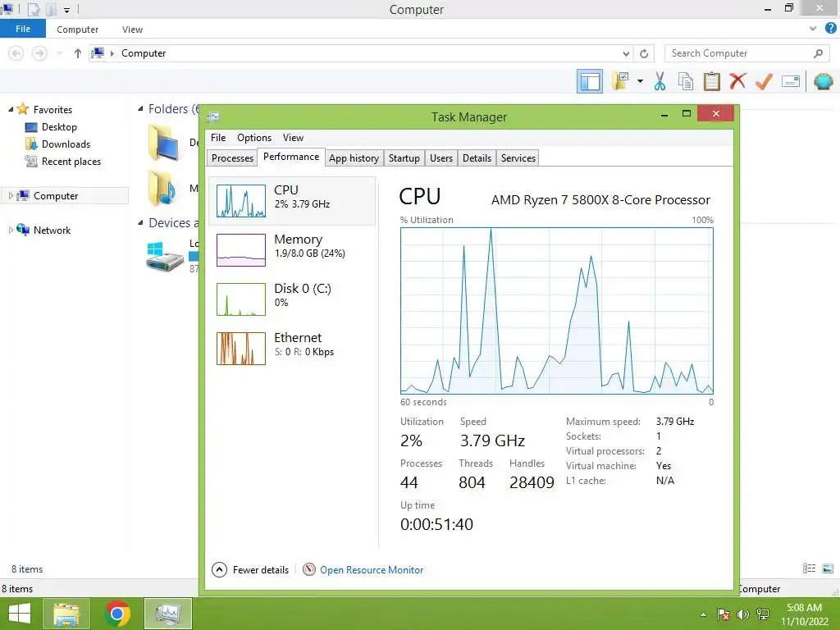
Task: Open the recent locations dropdown arrow
Action: [59, 53]
